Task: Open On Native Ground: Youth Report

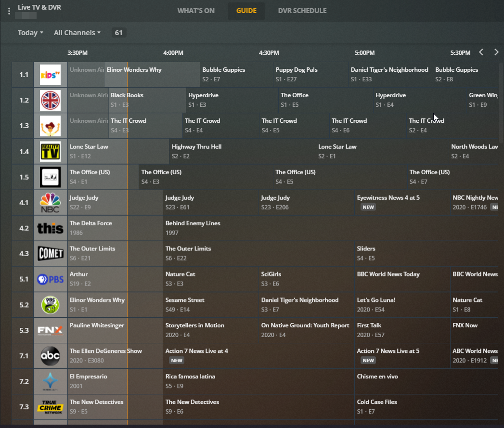Action: click(x=307, y=330)
